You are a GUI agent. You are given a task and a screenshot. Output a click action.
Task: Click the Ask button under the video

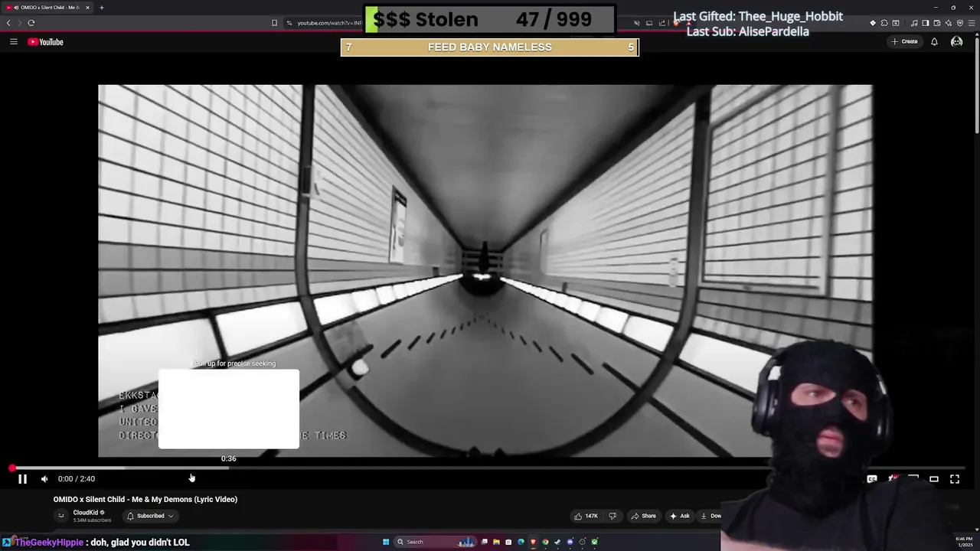point(680,516)
